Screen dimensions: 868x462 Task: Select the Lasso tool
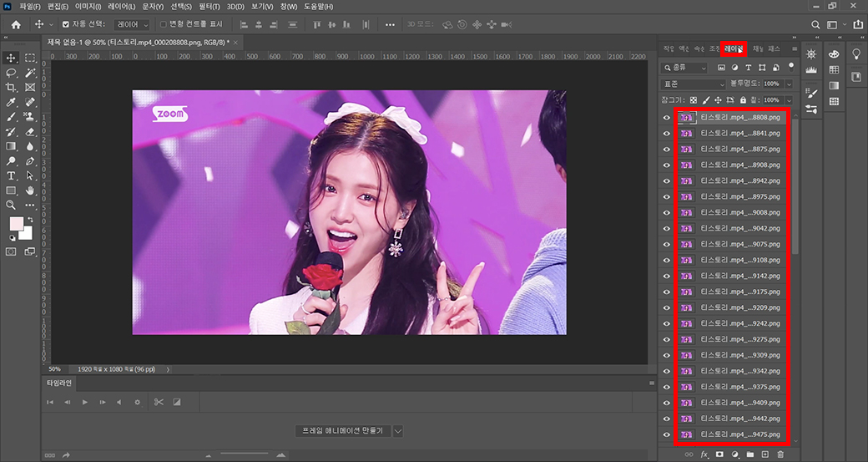11,73
